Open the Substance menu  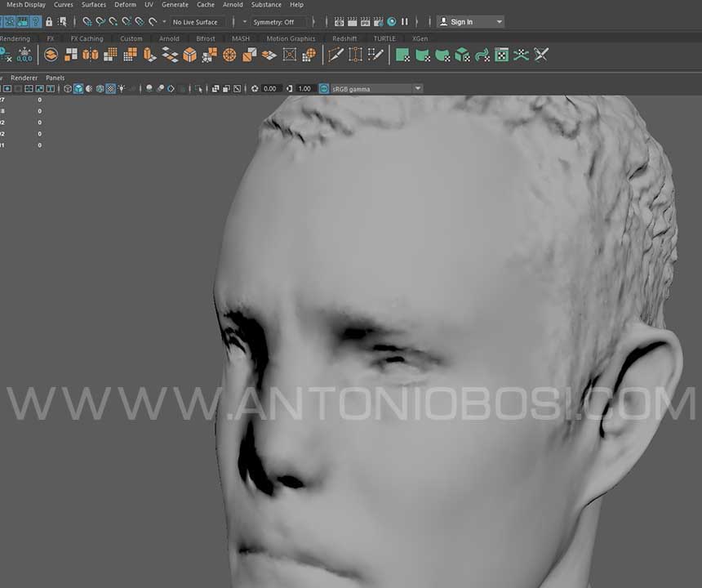click(266, 4)
